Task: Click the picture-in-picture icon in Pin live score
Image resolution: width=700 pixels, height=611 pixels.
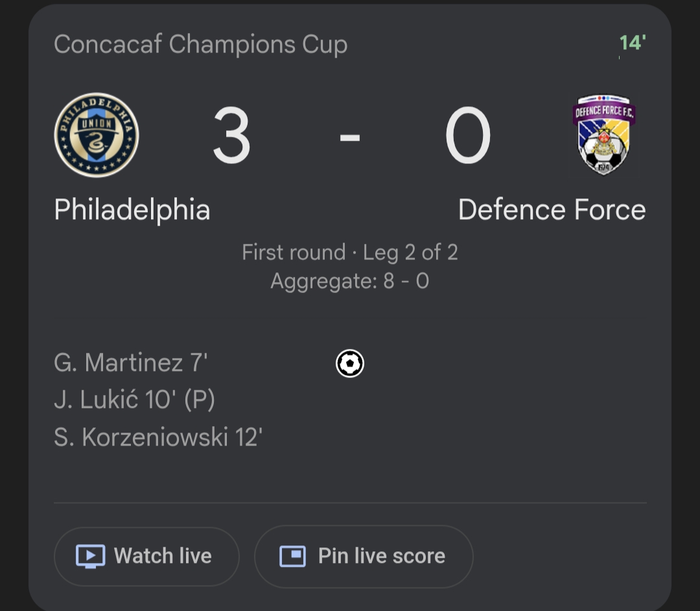Action: tap(292, 556)
